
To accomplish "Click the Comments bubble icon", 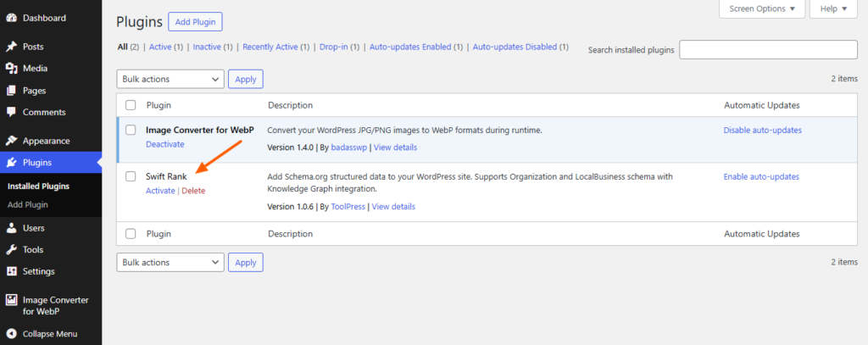I will (x=11, y=112).
